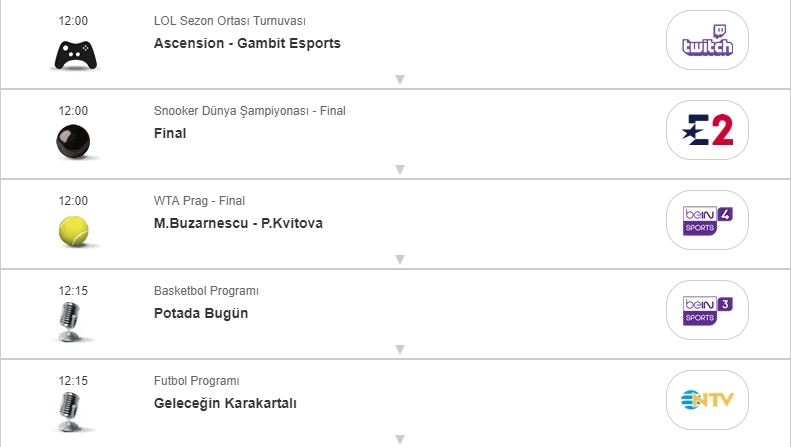Click the Geleceğin Karakartalı program title
The width and height of the screenshot is (791, 447).
pyautogui.click(x=225, y=403)
